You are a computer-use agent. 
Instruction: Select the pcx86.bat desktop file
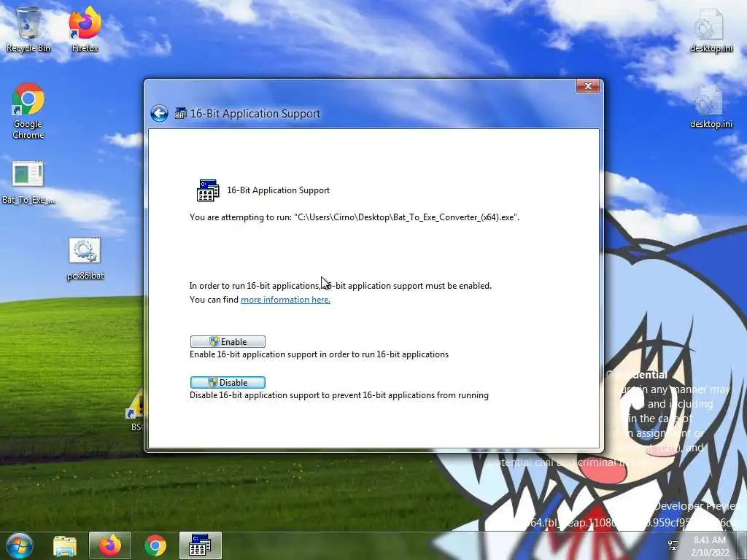[x=85, y=259]
